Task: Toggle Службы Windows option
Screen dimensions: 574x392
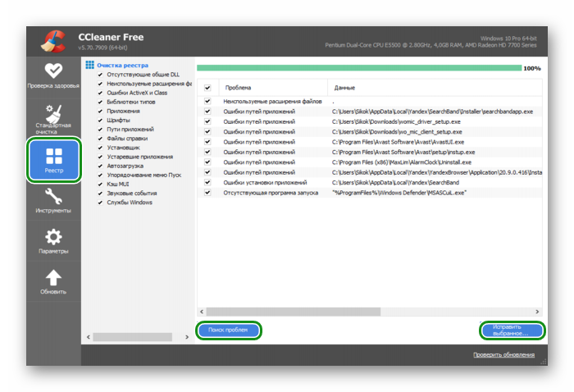Action: click(x=100, y=203)
